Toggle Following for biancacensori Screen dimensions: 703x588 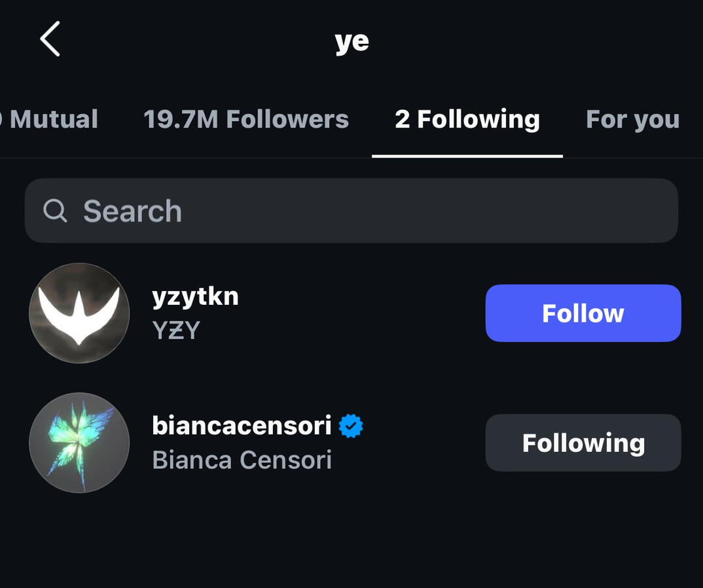coord(583,443)
